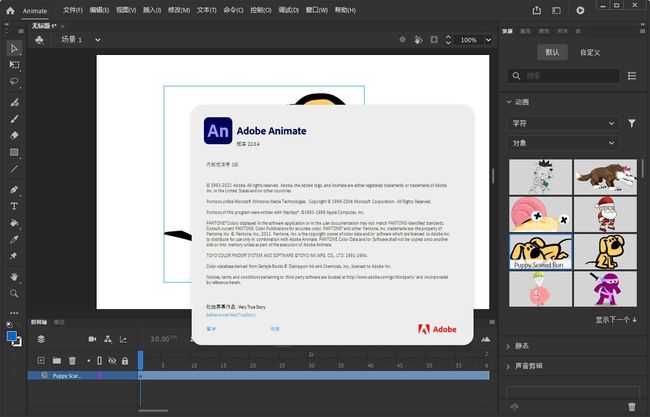
Task: Toggle highlight layers dot column
Action: pos(88,361)
